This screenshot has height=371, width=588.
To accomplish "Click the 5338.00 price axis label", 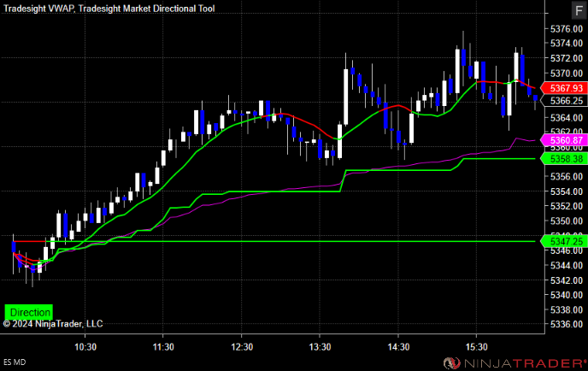I will 567,309.
